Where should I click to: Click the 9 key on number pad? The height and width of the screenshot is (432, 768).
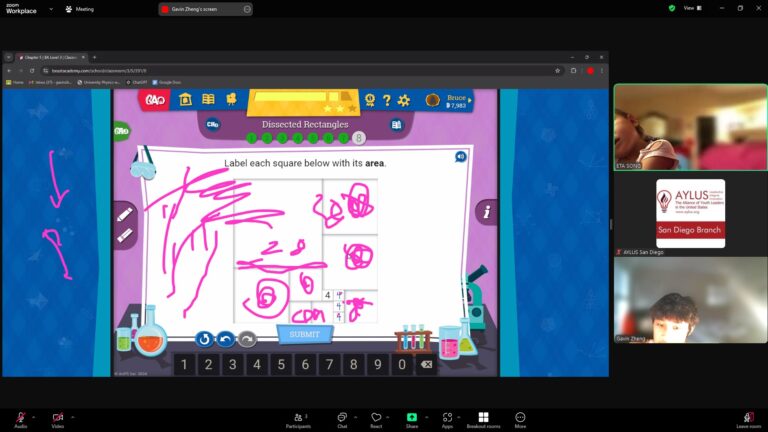[x=378, y=364]
